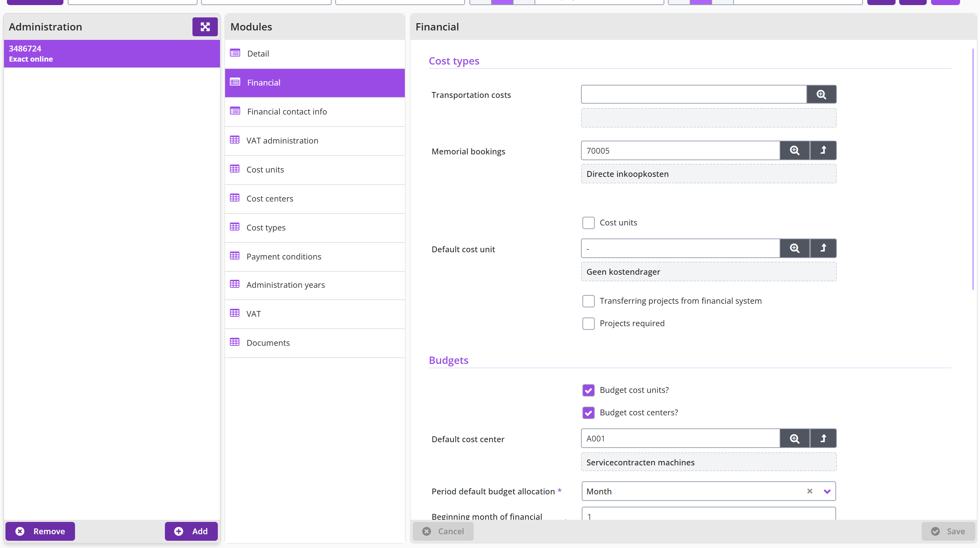Click the grid icon beside Administration years
Image resolution: width=980 pixels, height=548 pixels.
tap(235, 284)
